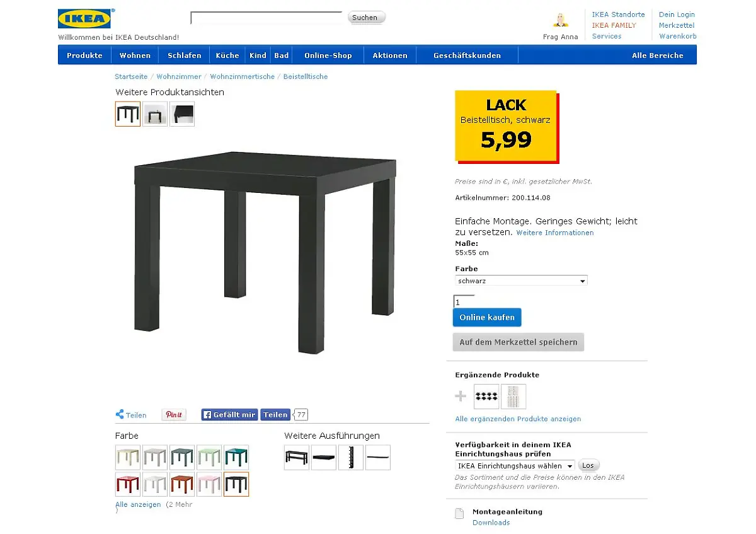The width and height of the screenshot is (756, 534).
Task: Click the IKEA logo
Action: [84, 19]
